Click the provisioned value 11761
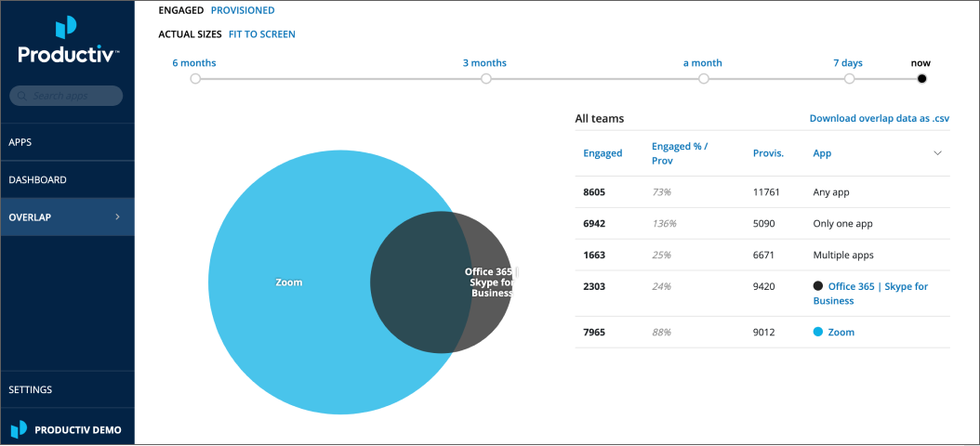 coord(766,192)
